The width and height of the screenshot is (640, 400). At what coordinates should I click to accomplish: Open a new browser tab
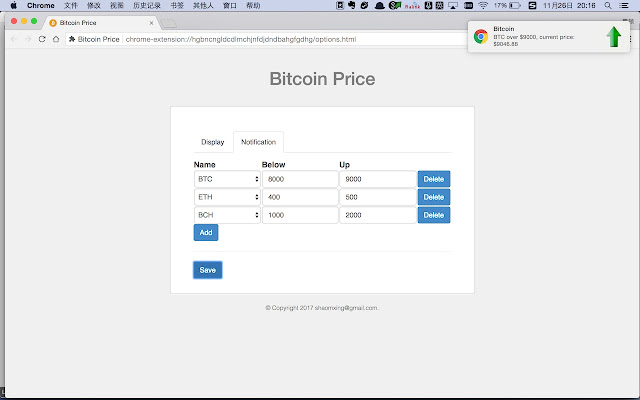coord(168,24)
